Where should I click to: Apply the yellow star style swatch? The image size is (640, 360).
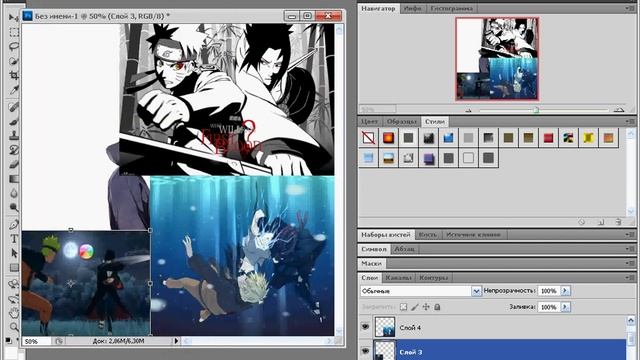588,138
